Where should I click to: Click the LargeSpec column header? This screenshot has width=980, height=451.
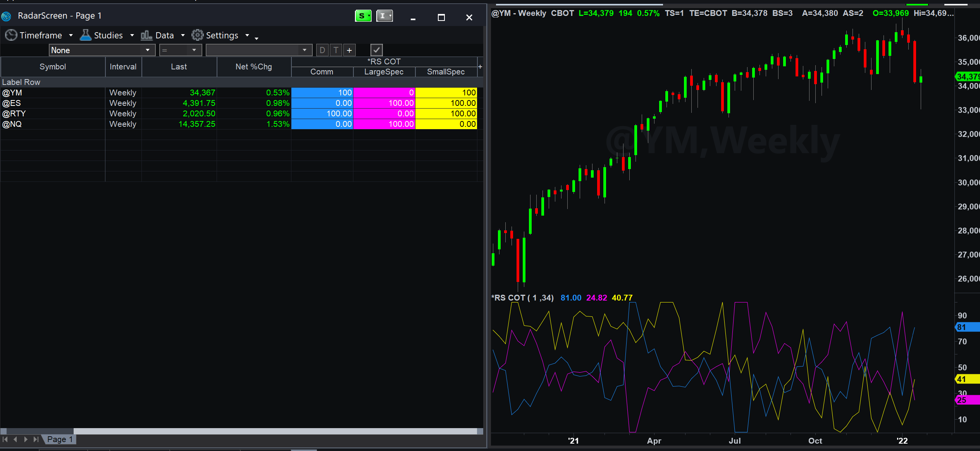[x=384, y=72]
